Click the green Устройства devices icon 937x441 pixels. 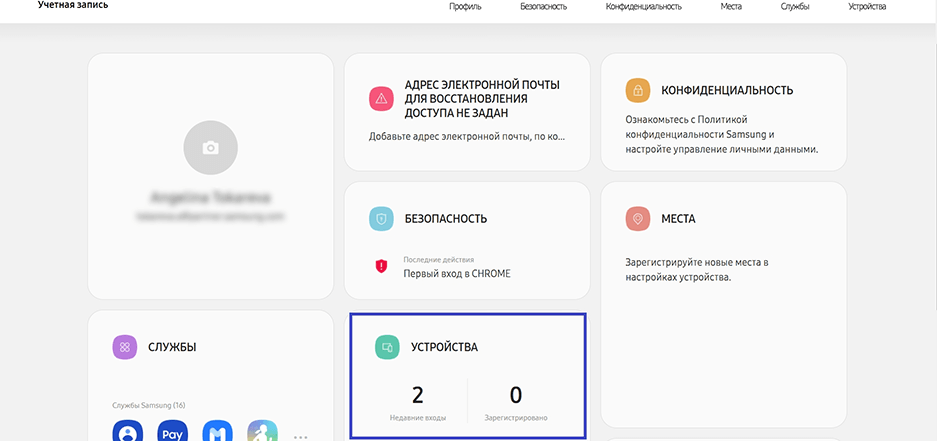coord(387,347)
